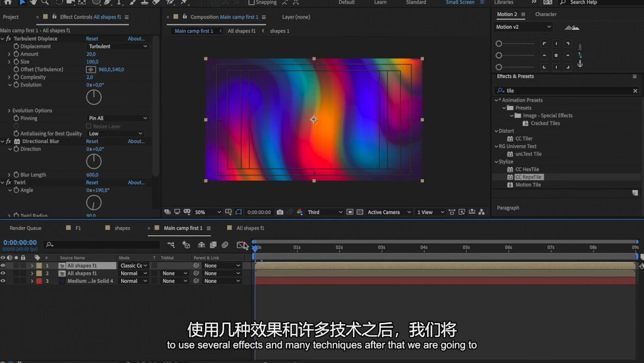Toggle visibility of Medium Solid 4 layer
The image size is (644, 363).
(x=3, y=281)
